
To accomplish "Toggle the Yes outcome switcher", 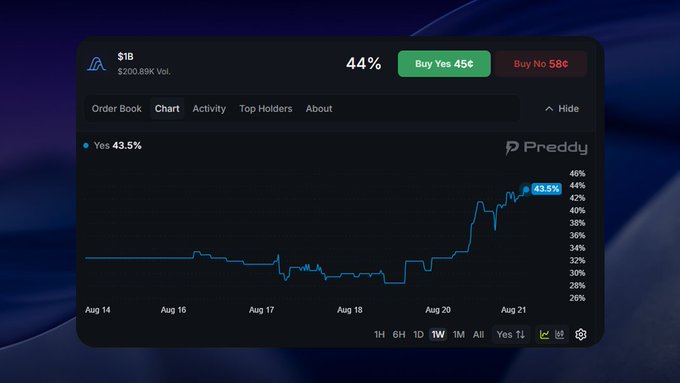I will tap(511, 334).
